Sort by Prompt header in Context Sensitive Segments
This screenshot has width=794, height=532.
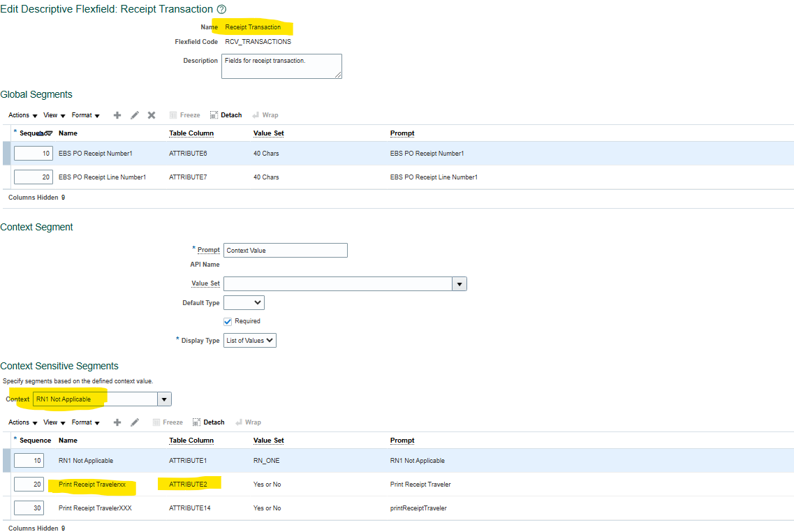(x=402, y=441)
